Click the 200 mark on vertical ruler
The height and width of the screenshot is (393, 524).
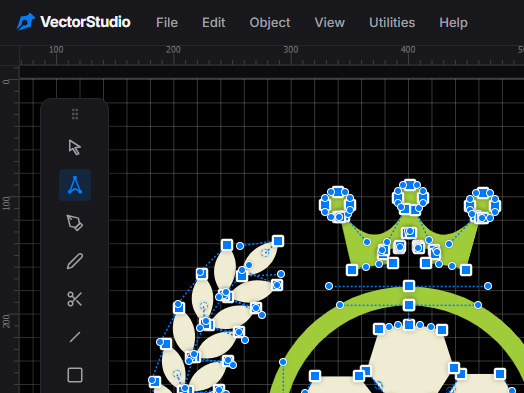pyautogui.click(x=6, y=321)
